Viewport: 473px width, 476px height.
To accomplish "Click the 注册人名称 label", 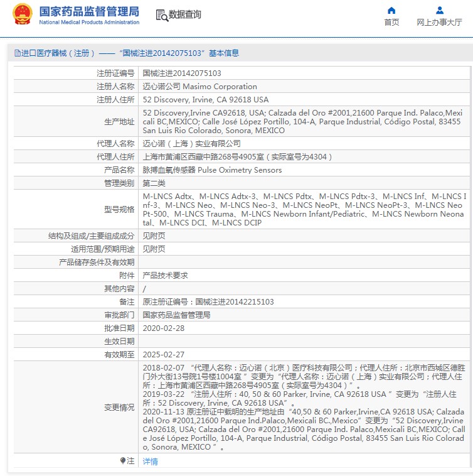I will tap(115, 87).
